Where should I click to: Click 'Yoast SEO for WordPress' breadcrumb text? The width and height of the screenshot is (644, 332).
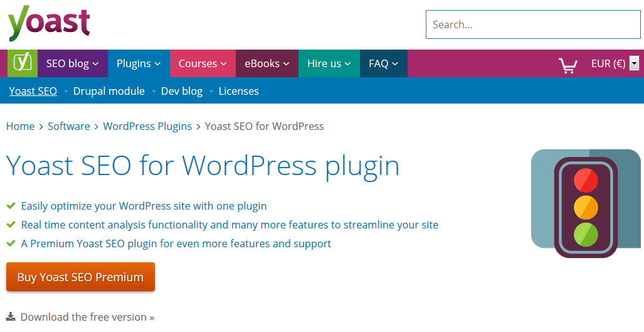click(265, 126)
